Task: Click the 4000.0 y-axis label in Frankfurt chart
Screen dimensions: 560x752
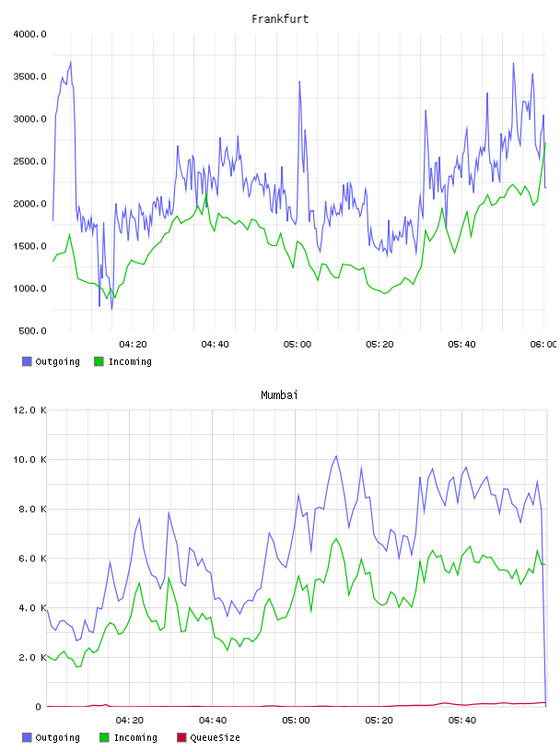Action: 29,34
